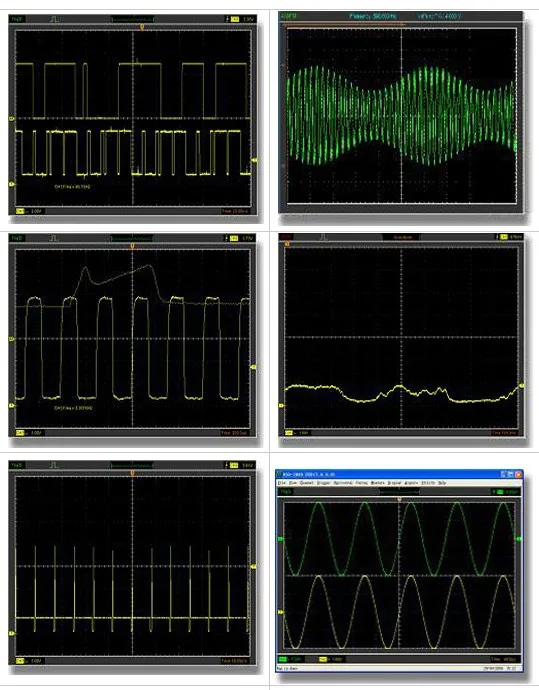539x690 pixels.
Task: Click orange trigger marker at noisy-trace grid corner
Action: 287,244
